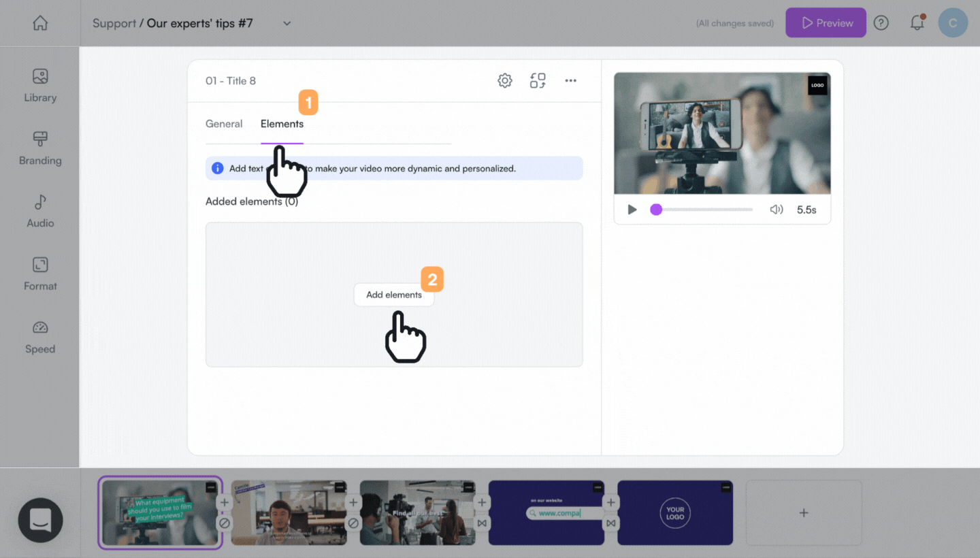
Task: Switch to the General tab
Action: pyautogui.click(x=224, y=124)
